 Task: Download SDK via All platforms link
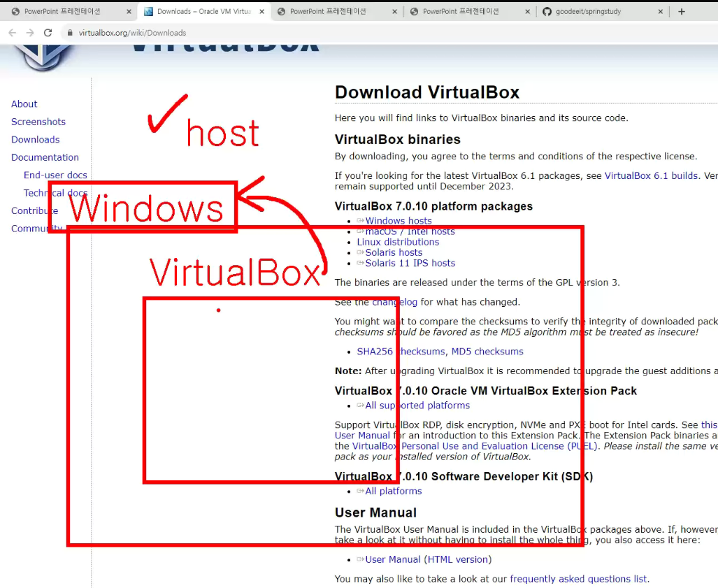tap(394, 491)
